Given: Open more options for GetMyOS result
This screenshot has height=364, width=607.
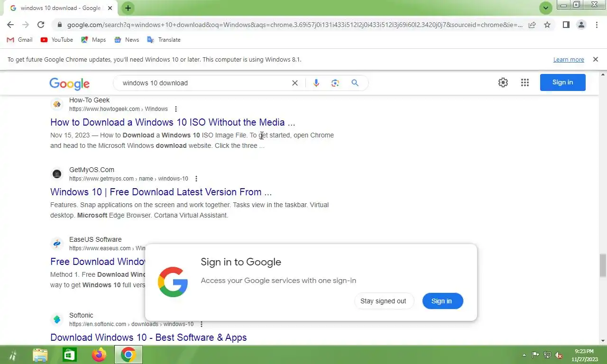Looking at the screenshot, I should click(196, 179).
